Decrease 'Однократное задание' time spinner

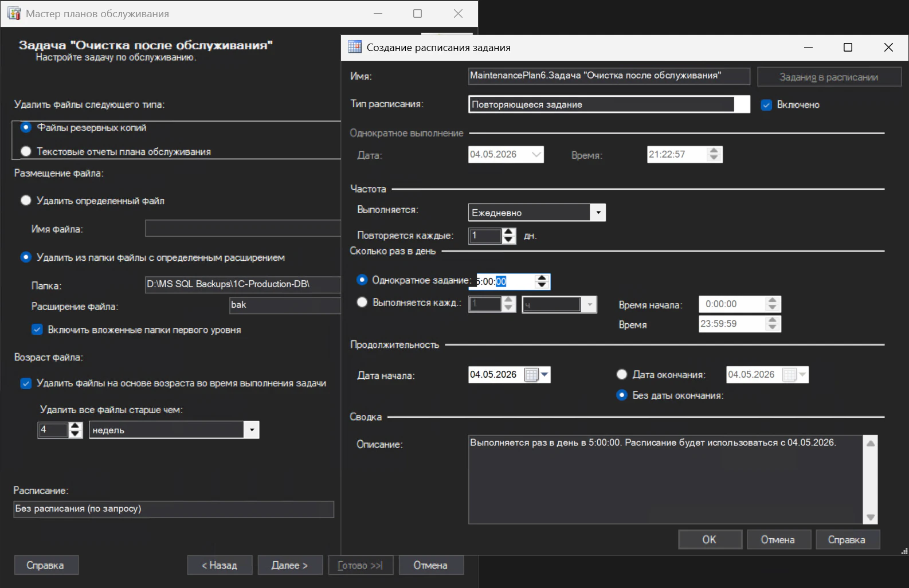[x=542, y=285]
